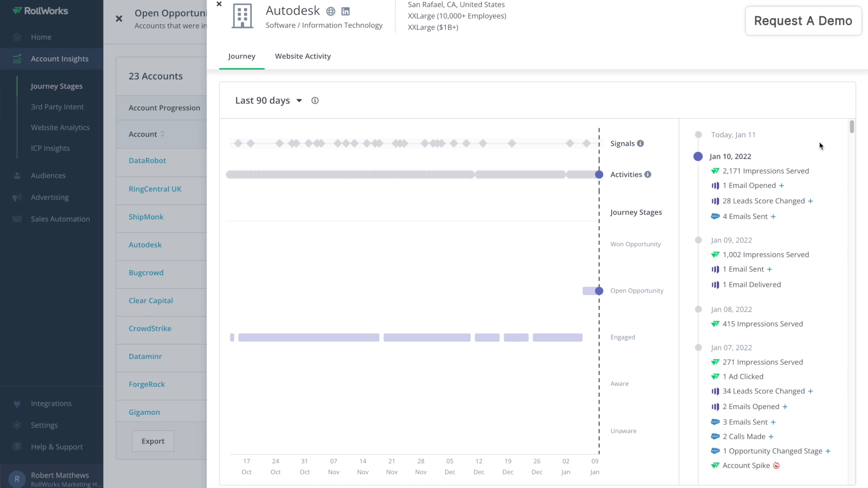Click Account Insights sidebar icon
Viewport: 868px width, 488px height.
click(x=17, y=59)
